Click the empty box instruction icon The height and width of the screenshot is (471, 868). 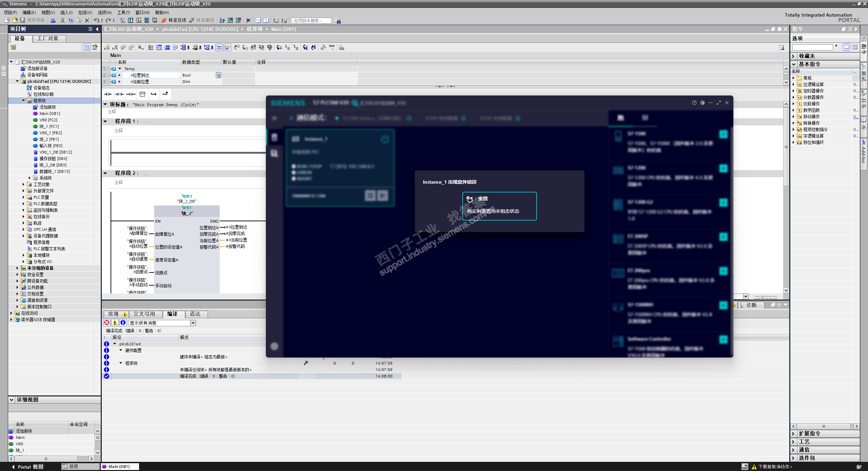pos(142,94)
